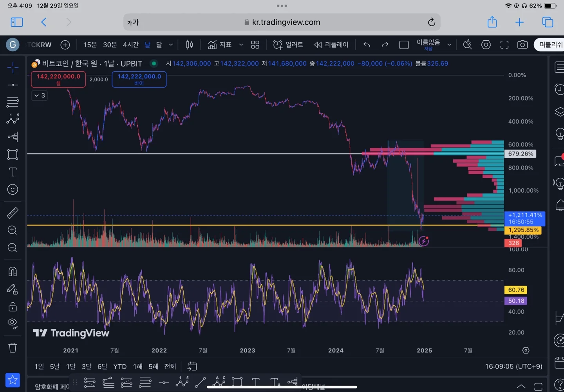The height and width of the screenshot is (392, 564).
Task: Expand the bottom panel chevron up arrow
Action: click(x=521, y=387)
